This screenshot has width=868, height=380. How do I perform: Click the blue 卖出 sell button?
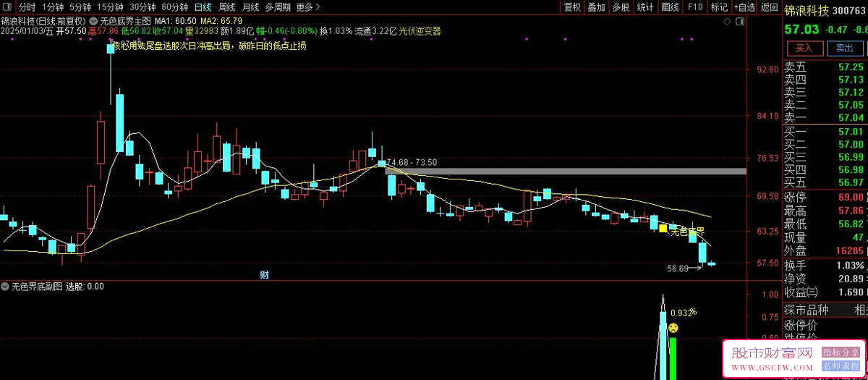[844, 48]
